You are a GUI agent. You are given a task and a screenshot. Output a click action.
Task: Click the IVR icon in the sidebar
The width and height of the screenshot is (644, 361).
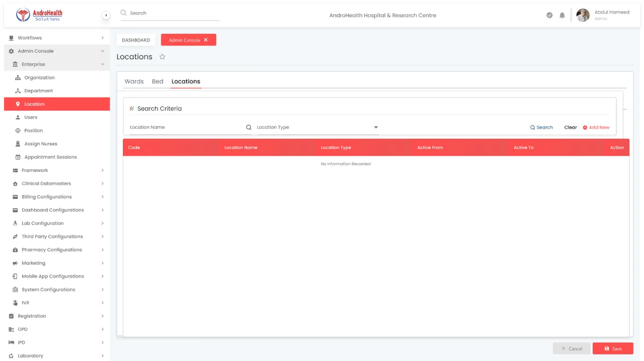pyautogui.click(x=15, y=303)
